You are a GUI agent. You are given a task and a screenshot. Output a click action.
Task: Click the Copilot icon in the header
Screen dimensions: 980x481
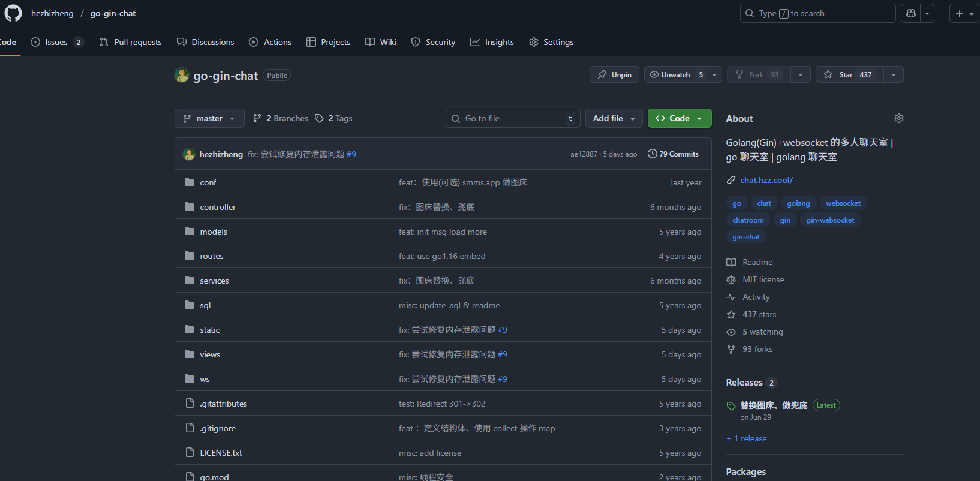click(910, 13)
